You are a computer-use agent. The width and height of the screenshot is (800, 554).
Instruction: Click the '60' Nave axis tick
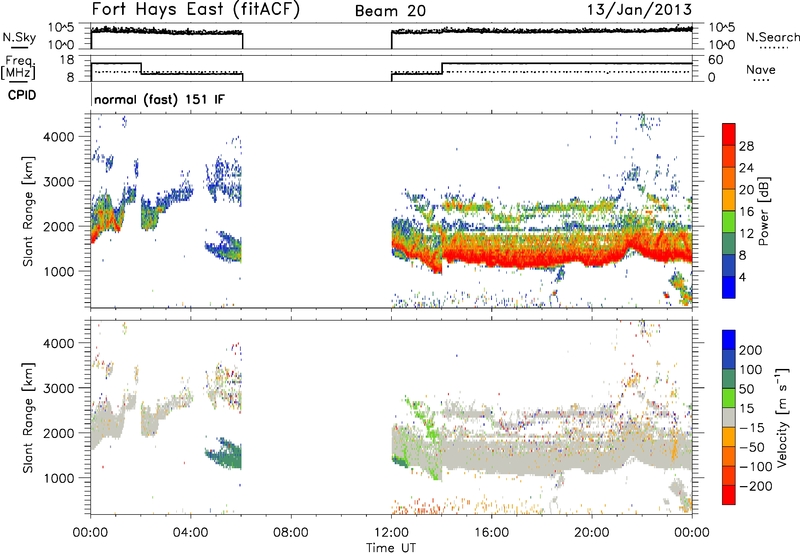(716, 60)
